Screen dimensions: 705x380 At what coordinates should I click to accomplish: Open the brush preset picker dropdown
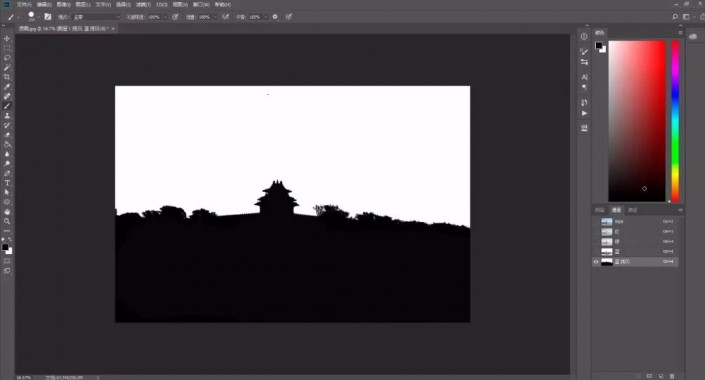click(39, 17)
